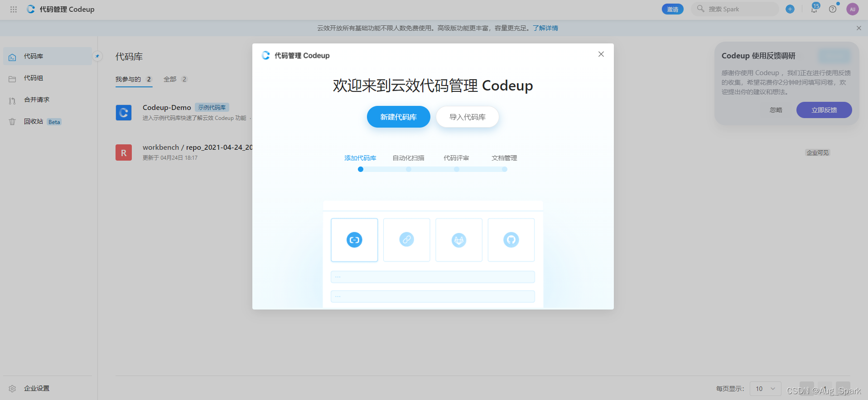
Task: Open 回收站 Beta in the sidebar
Action: 48,121
